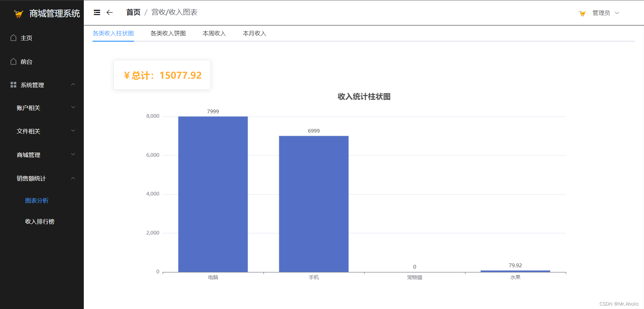Click the 手机 bar valued 6999

(x=314, y=204)
